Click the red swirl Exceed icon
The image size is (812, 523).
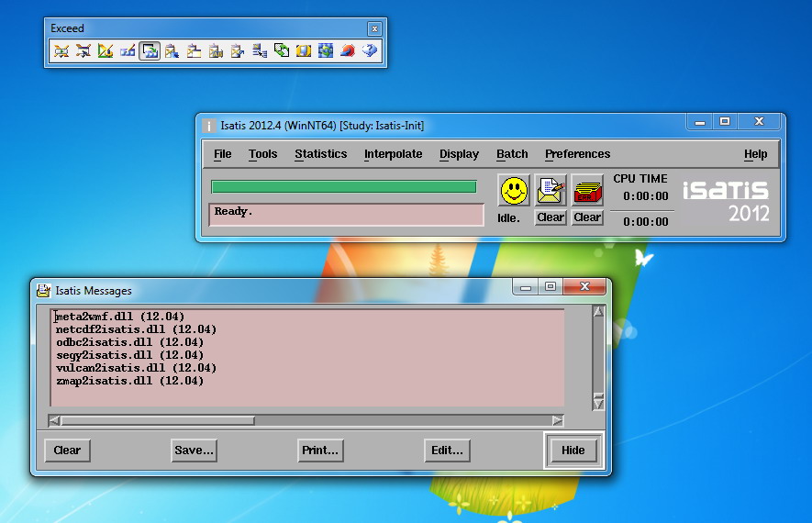[x=348, y=50]
